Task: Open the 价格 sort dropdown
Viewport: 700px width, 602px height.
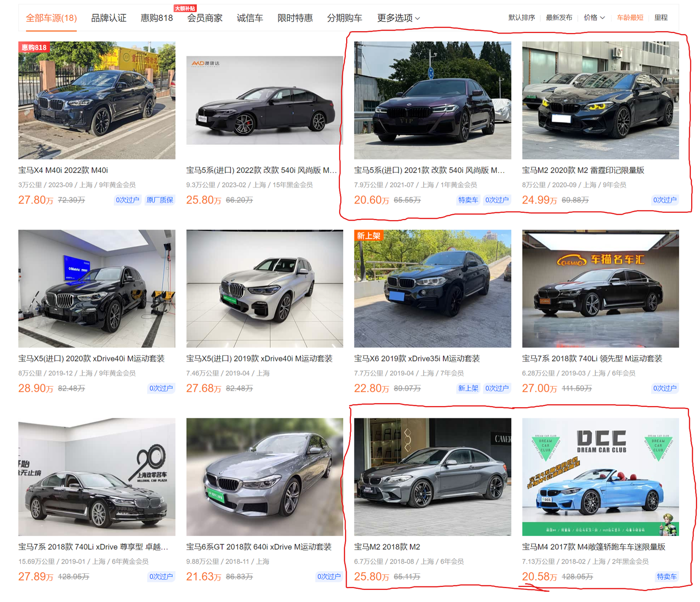Action: point(594,17)
